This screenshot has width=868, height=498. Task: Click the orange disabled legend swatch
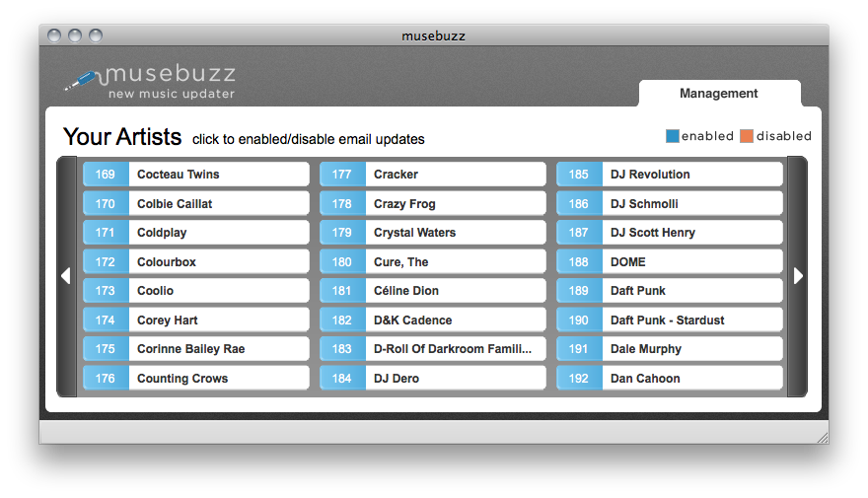pos(747,136)
